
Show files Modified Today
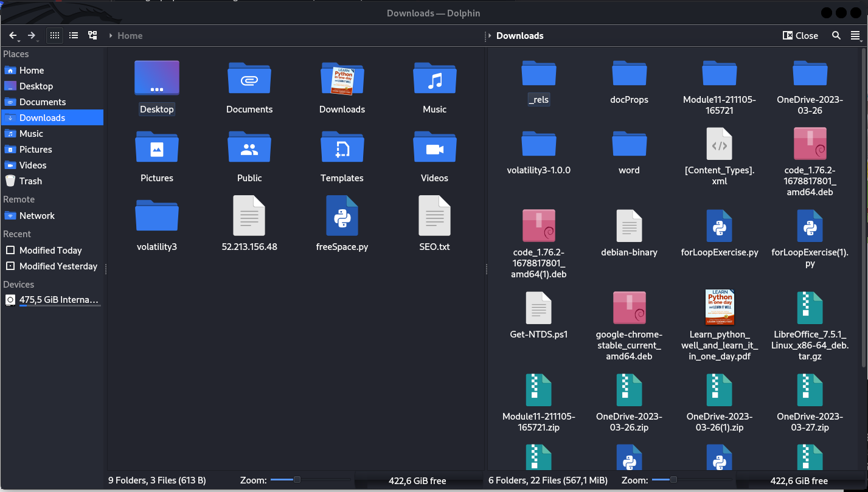coord(50,250)
